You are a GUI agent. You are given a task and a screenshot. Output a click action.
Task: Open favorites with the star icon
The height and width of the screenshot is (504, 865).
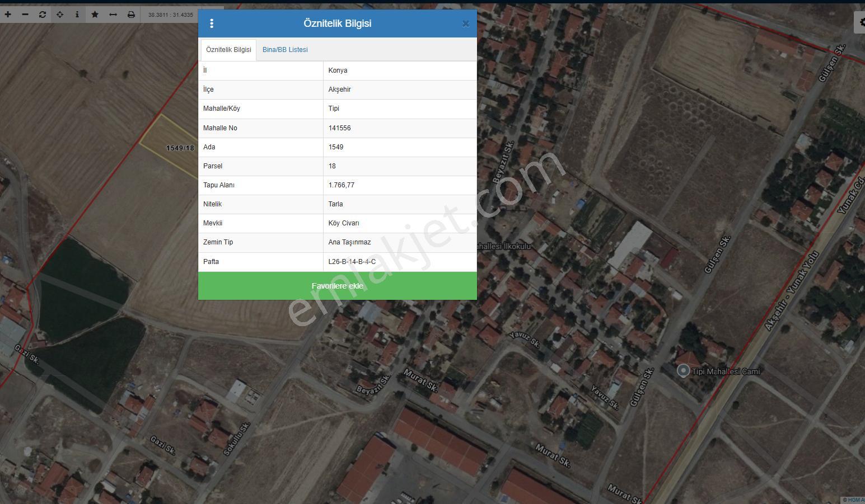tap(95, 15)
